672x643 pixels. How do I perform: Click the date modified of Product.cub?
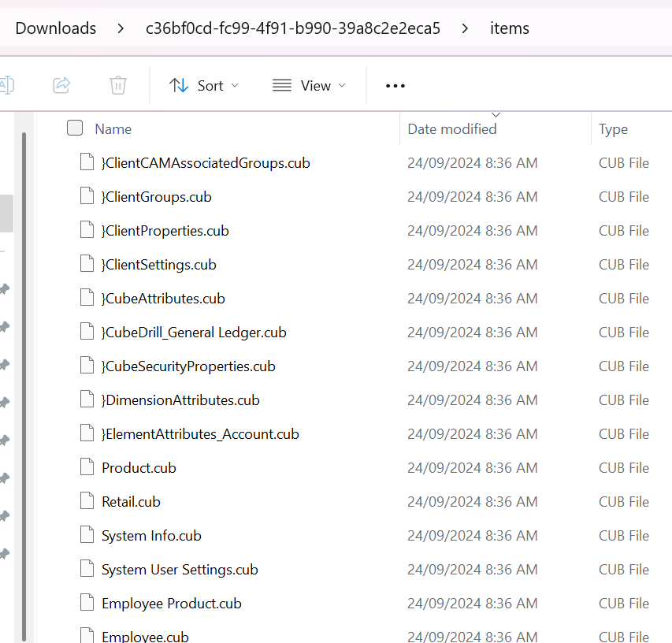(x=472, y=468)
